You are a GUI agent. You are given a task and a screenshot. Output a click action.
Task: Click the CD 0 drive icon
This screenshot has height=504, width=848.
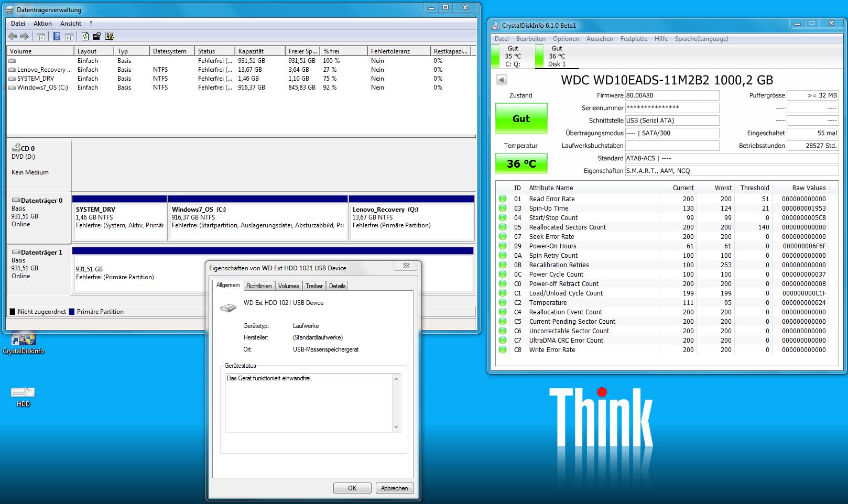point(16,148)
